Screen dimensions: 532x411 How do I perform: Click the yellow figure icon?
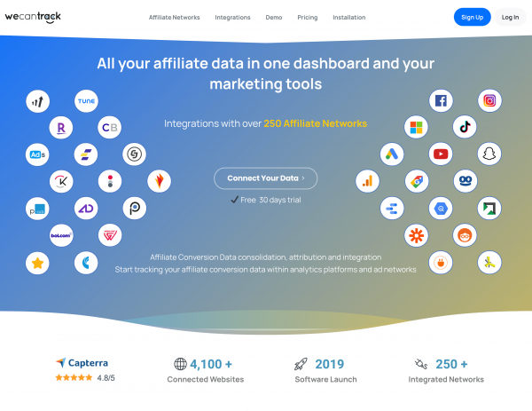coord(489,262)
